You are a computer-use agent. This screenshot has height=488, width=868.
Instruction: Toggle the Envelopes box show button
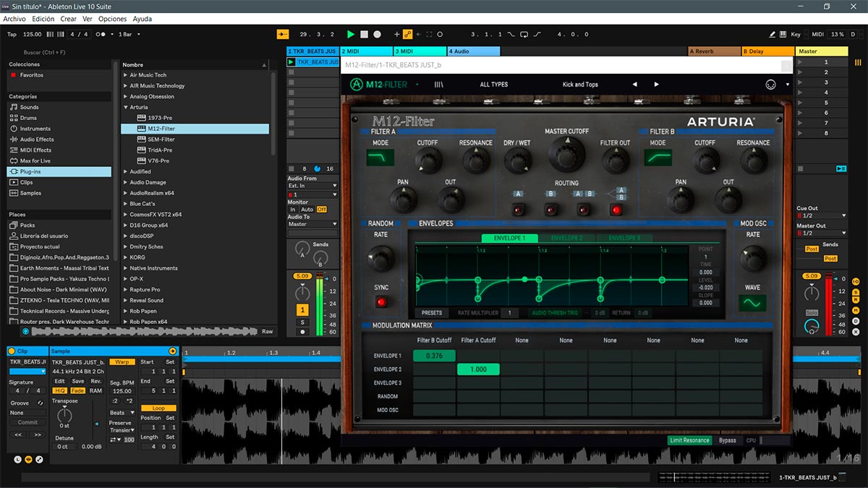tap(39, 459)
